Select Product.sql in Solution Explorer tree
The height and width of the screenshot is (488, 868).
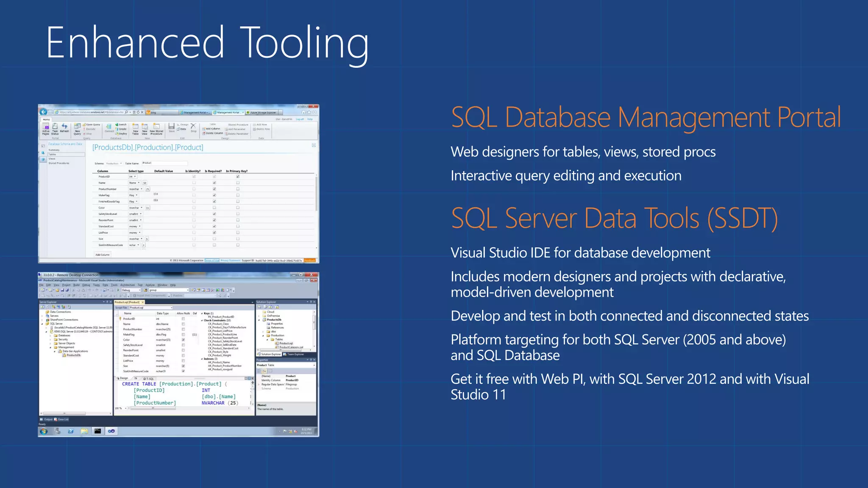coord(284,343)
